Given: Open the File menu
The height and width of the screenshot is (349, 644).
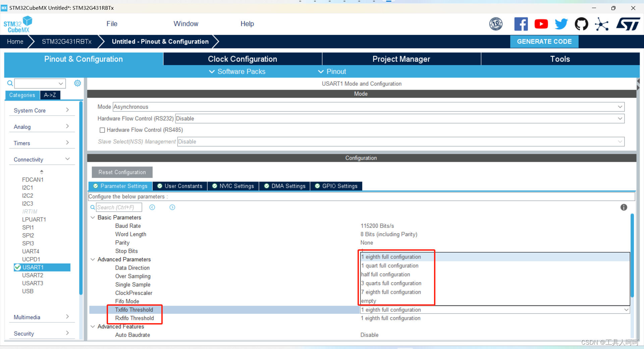Looking at the screenshot, I should click(112, 24).
